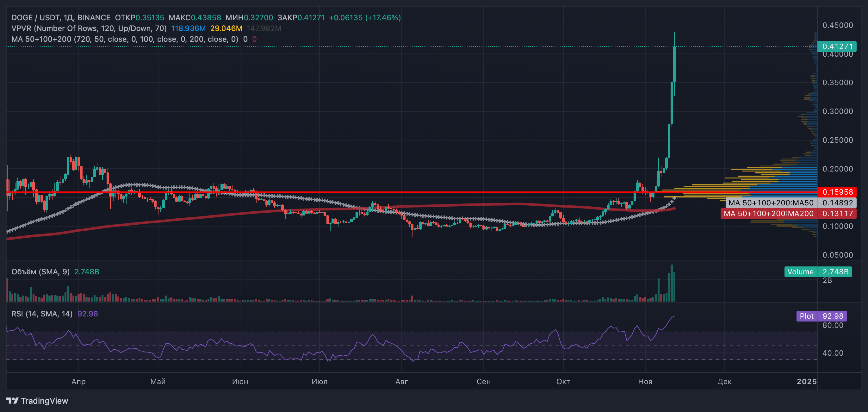
Task: Click the blue 118.936M VPVR value
Action: [188, 28]
